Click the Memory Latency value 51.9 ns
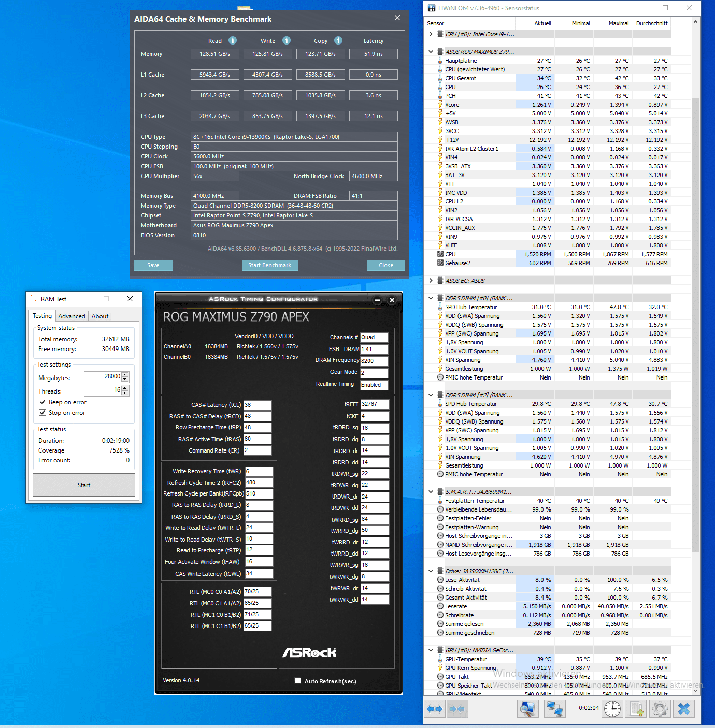 tap(374, 54)
